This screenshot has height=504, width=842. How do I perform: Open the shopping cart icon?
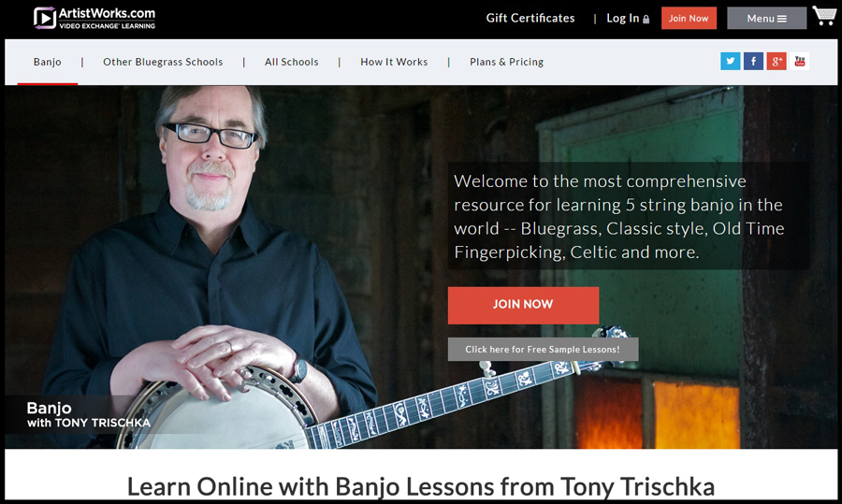pos(823,16)
